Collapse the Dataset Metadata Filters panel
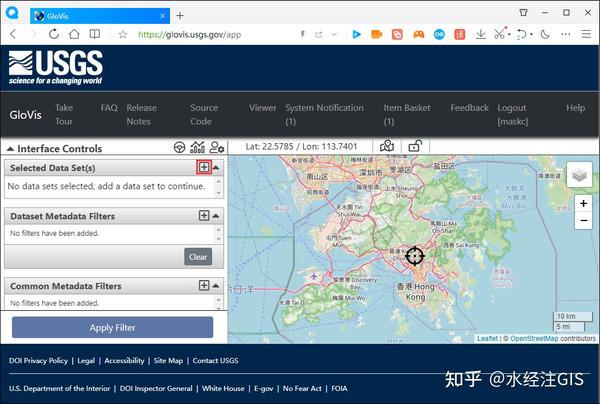 point(216,216)
